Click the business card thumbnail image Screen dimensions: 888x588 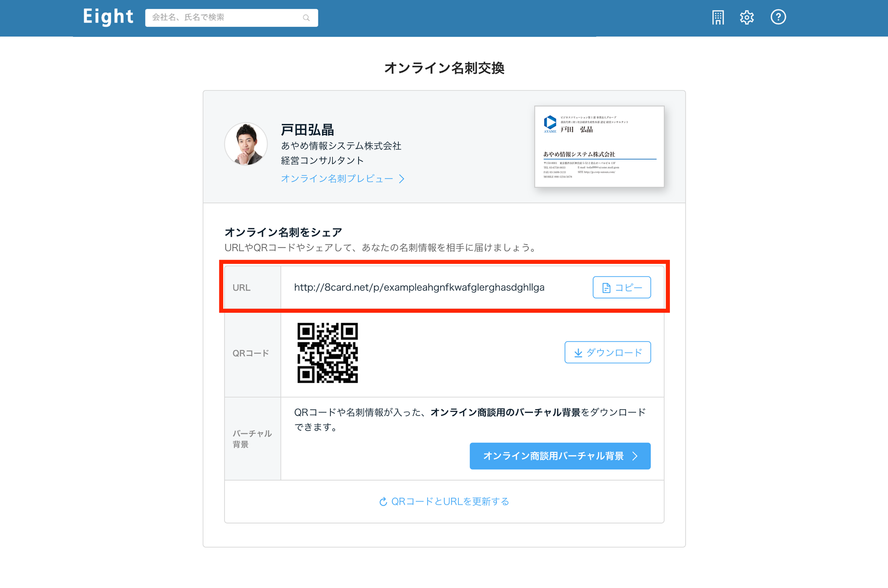pos(599,146)
